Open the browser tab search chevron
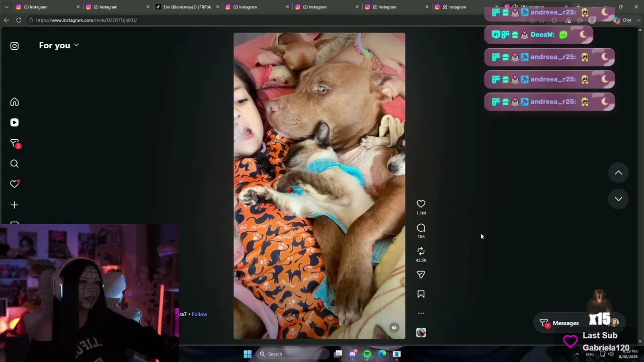The image size is (644, 362). (x=7, y=7)
